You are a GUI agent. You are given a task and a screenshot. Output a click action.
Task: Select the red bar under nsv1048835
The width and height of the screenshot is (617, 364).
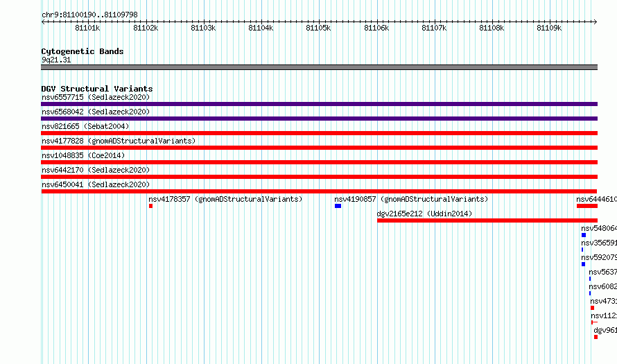click(319, 162)
